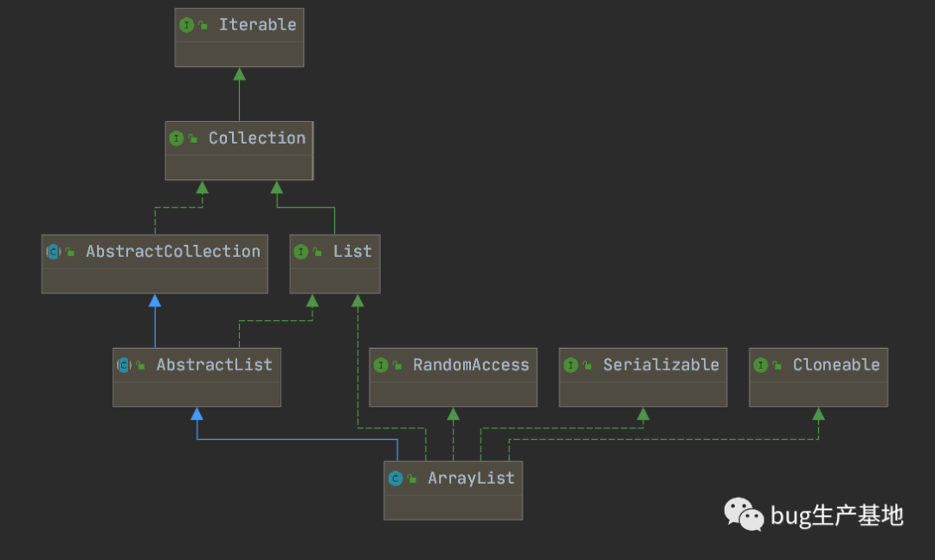Select the ArrayList node label
The width and height of the screenshot is (935, 560).
471,479
